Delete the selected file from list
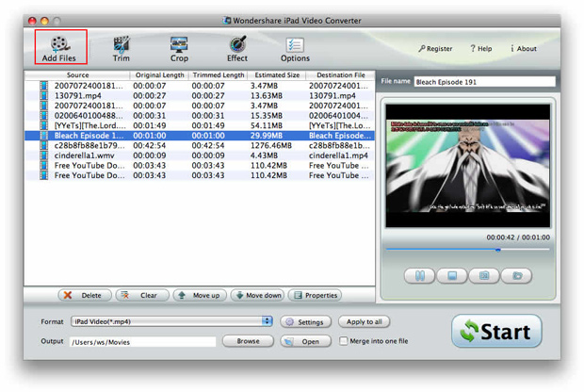Screen dimensions: 584x392 pyautogui.click(x=85, y=295)
